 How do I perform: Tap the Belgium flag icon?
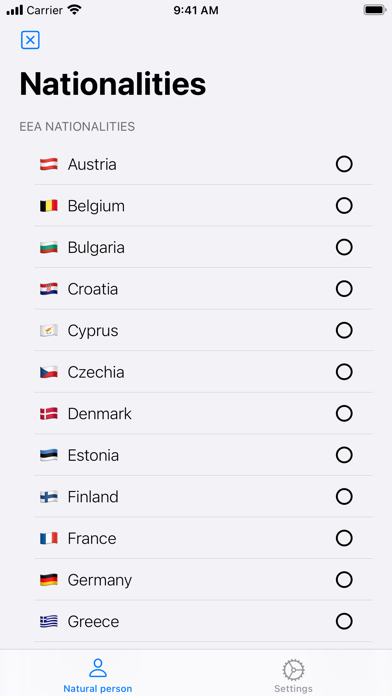click(49, 206)
